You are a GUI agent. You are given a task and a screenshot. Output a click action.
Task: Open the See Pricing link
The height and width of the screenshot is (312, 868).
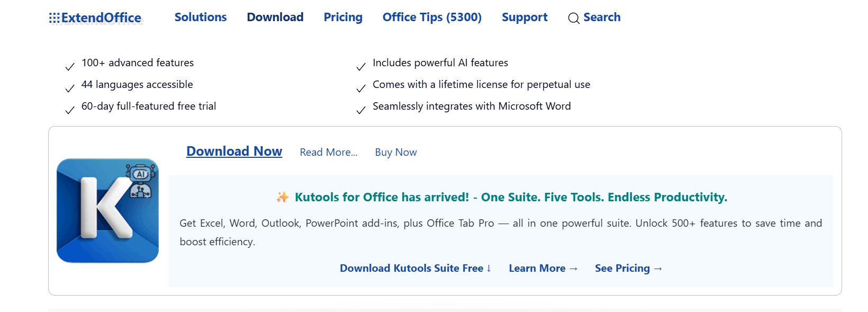pyautogui.click(x=628, y=269)
